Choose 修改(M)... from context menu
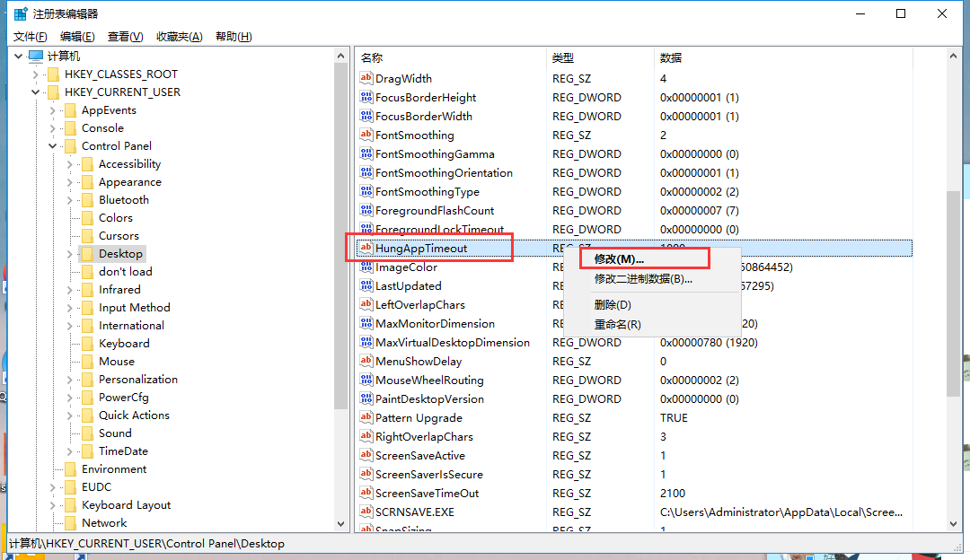 619,259
